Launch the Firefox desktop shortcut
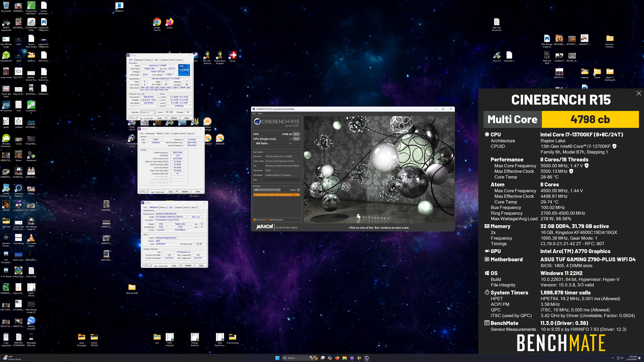644x362 pixels. coord(170,23)
